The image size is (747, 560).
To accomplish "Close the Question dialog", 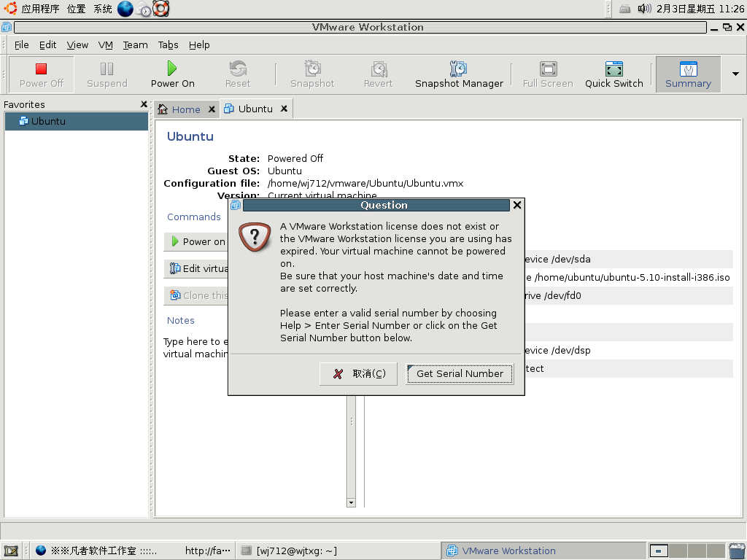I will click(517, 205).
